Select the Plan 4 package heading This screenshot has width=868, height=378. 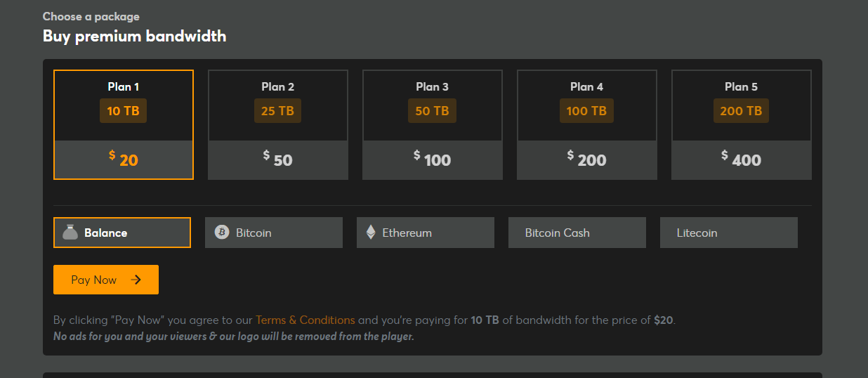(586, 87)
